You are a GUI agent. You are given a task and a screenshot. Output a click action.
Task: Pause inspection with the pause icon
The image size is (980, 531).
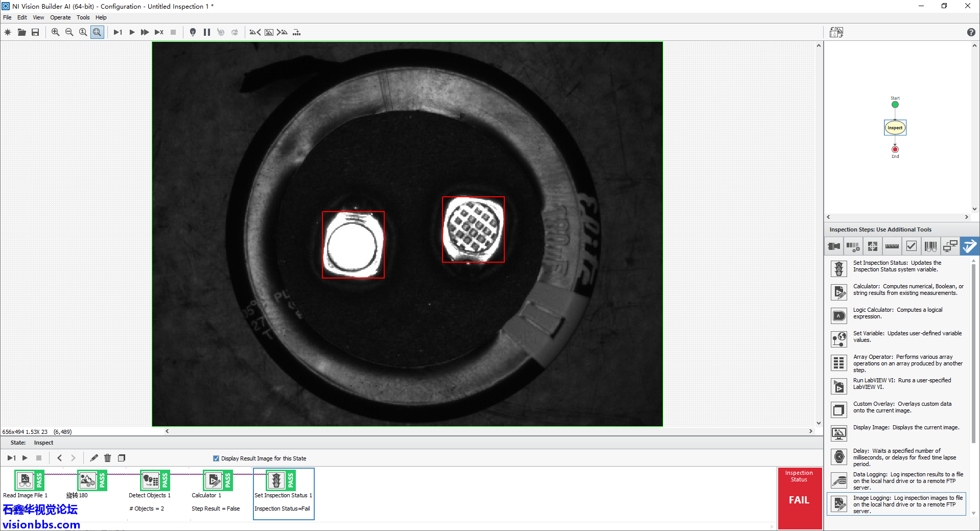(x=206, y=32)
